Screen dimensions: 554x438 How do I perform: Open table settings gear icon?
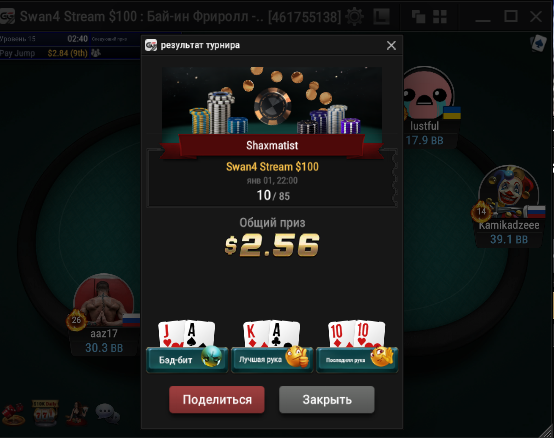(x=354, y=17)
